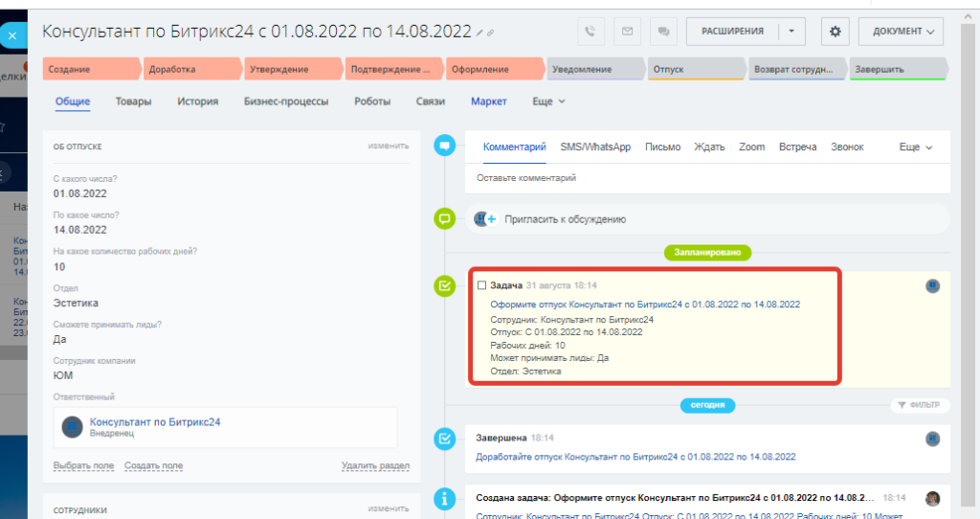Open the Оформите отпуск task link

tap(645, 305)
